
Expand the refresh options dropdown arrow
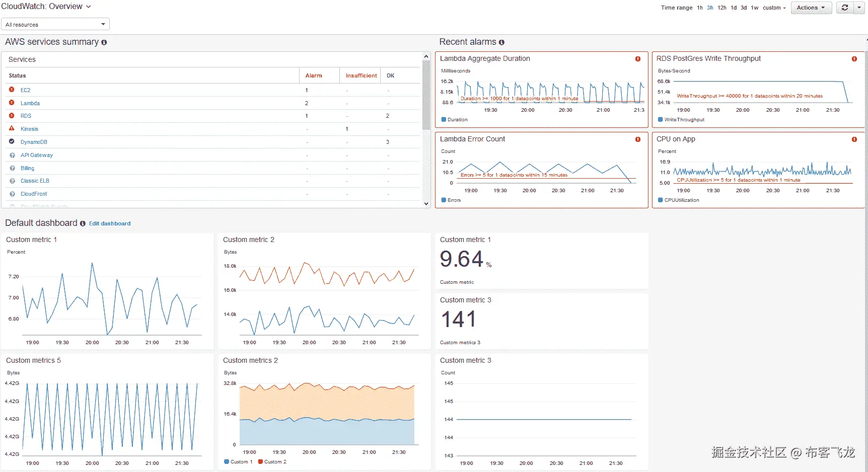(x=859, y=8)
